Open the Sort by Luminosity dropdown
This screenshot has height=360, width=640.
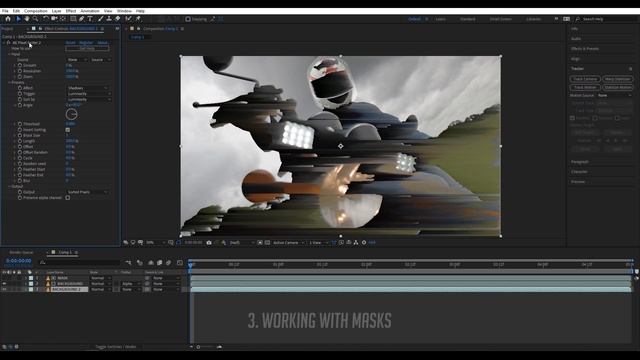89,99
